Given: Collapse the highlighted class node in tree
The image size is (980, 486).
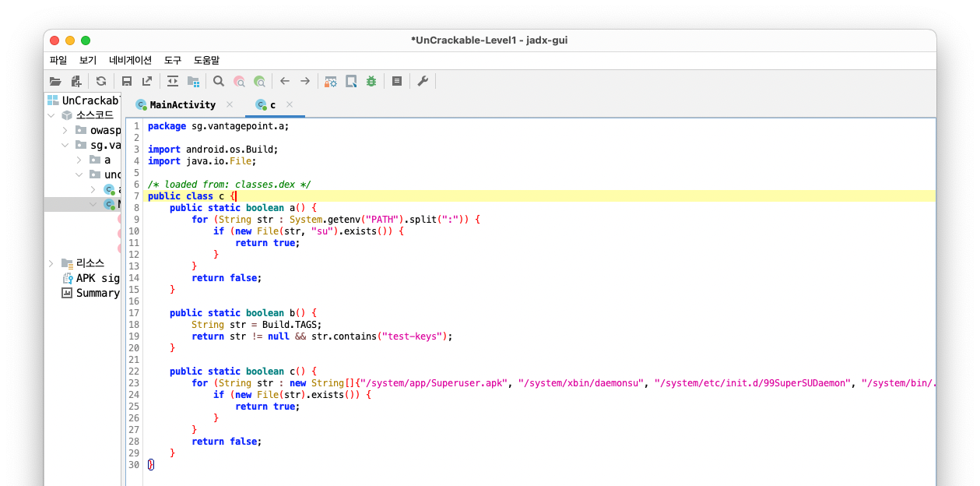Looking at the screenshot, I should [x=93, y=204].
